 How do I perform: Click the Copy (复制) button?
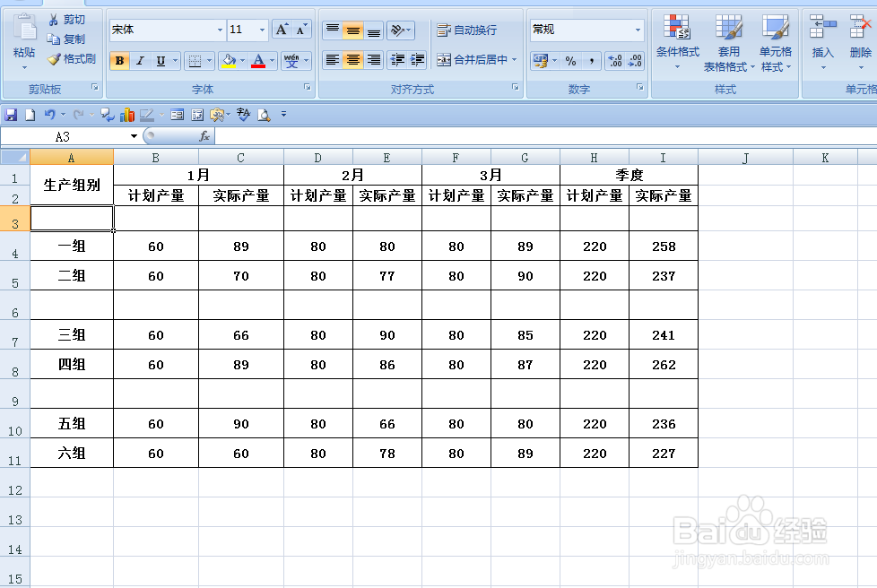66,39
